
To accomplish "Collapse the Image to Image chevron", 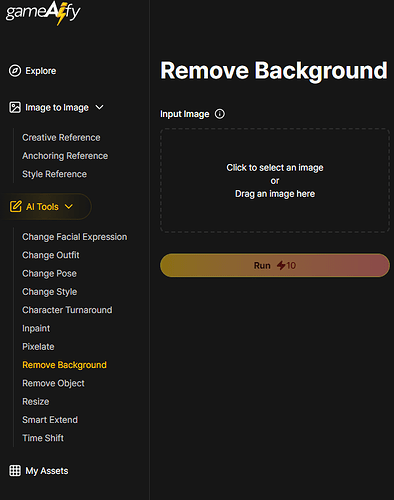I will tap(99, 107).
